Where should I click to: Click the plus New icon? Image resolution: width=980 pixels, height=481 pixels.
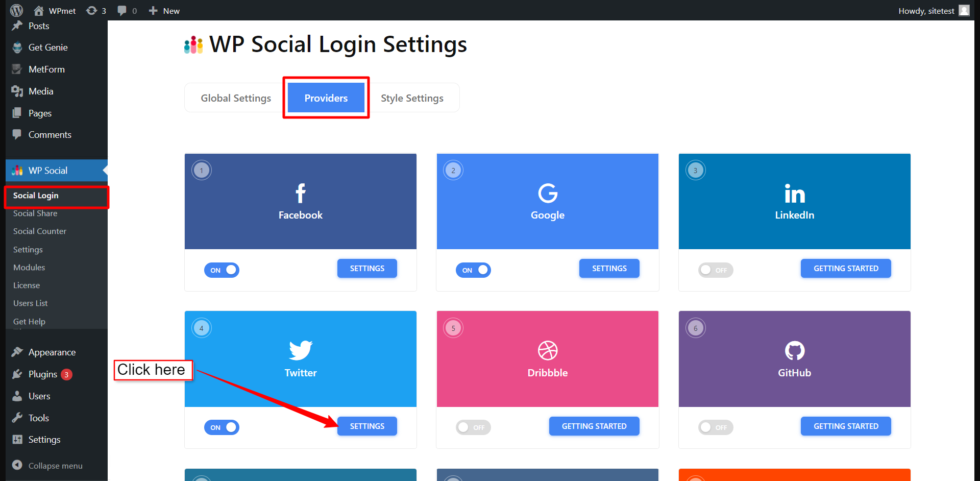coord(153,10)
